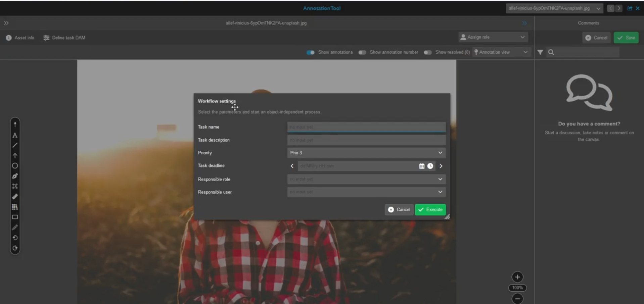
Task: Select the rectangle shape tool
Action: click(x=15, y=217)
